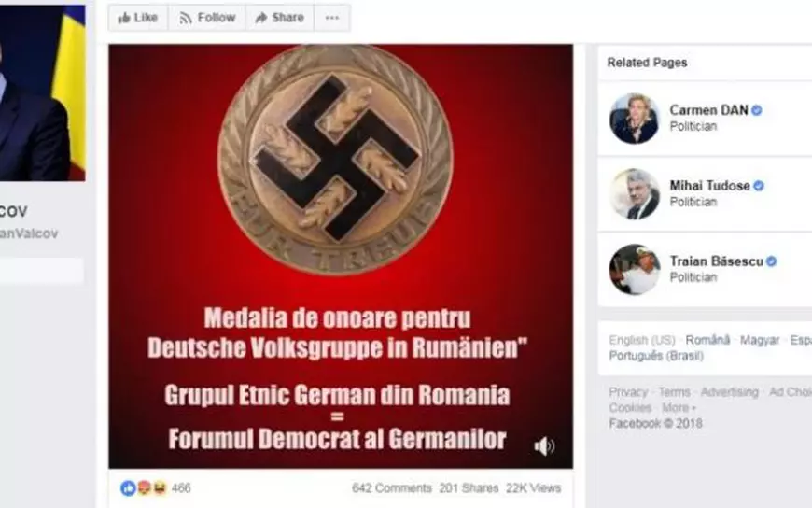Open Mihai Tudose profile picture

pos(634,194)
